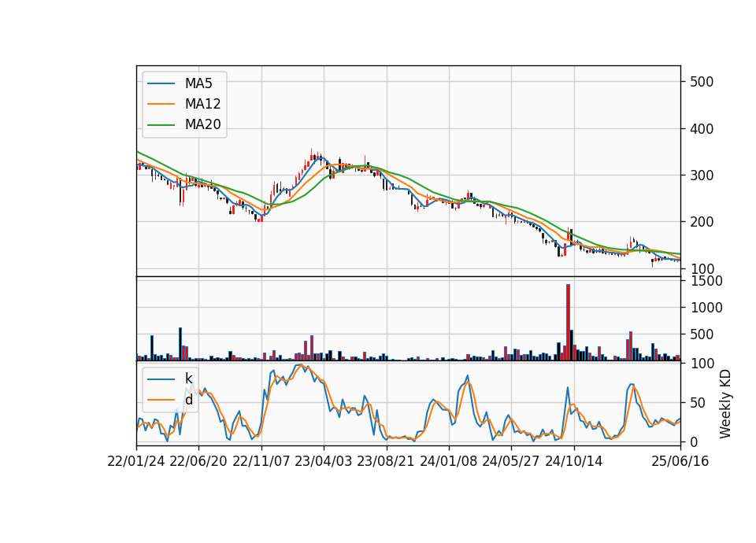Click the 400 price axis tick label
This screenshot has width=756, height=543.
click(x=702, y=128)
